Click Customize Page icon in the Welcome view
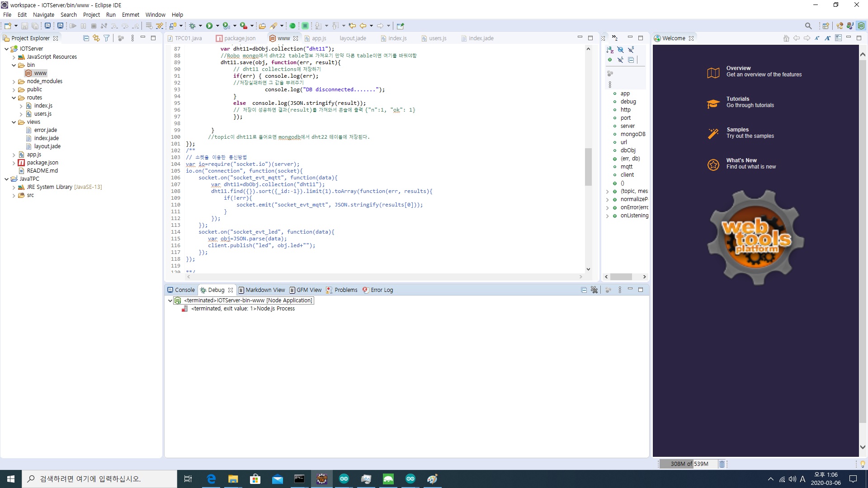Viewport: 868px width, 488px height. (x=838, y=38)
